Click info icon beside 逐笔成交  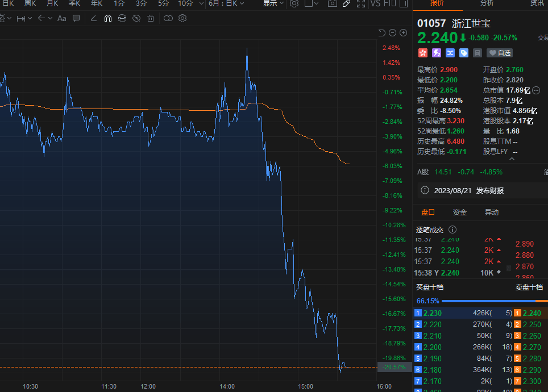452,230
